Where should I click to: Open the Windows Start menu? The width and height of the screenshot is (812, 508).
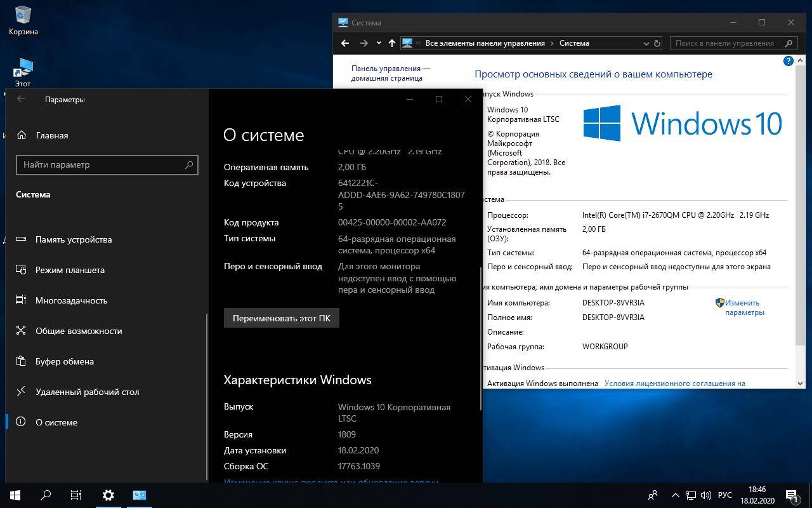[x=15, y=495]
